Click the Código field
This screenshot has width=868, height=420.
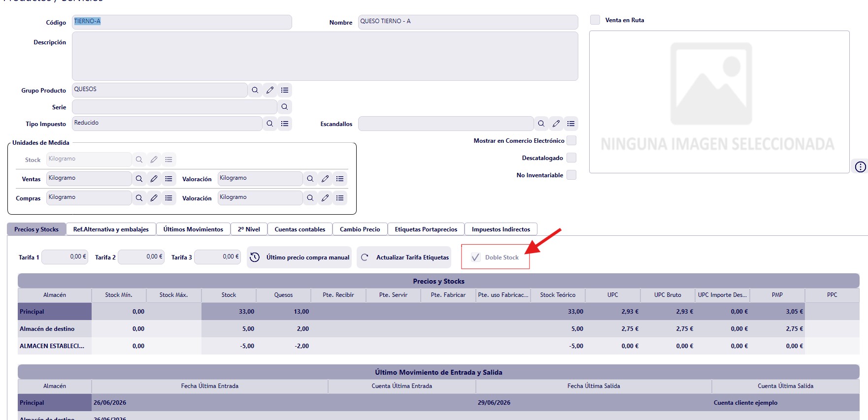coord(182,22)
